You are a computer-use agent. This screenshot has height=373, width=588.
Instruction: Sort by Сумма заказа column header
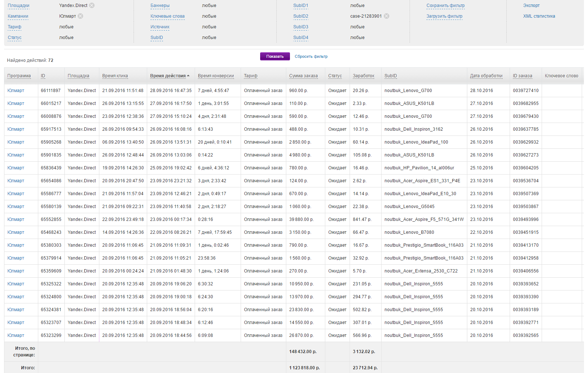pyautogui.click(x=303, y=76)
